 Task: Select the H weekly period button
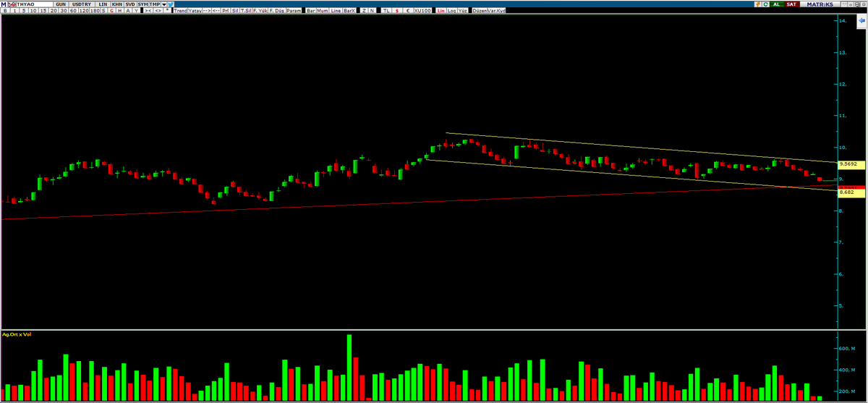pos(119,11)
